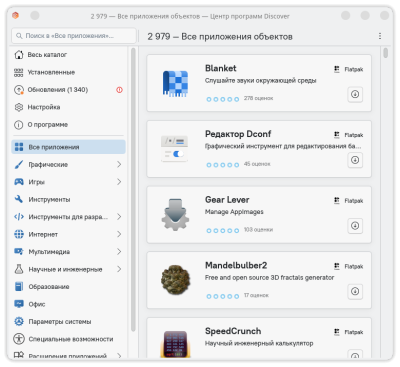This screenshot has width=400, height=367.
Task: Click the search field «Все приложения»
Action: (74, 36)
